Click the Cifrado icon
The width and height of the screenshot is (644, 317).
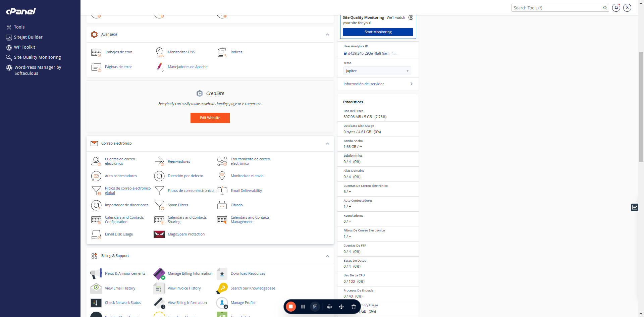222,205
